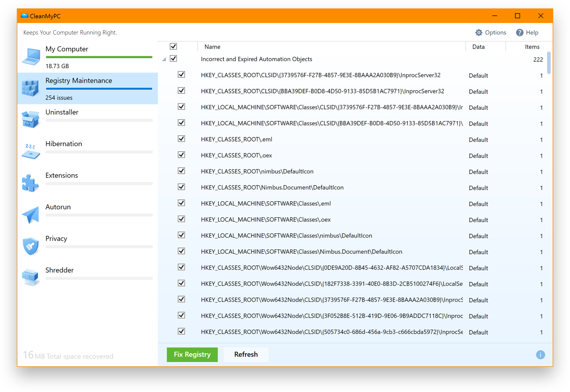
Task: Click the 254 issues label
Action: point(59,98)
